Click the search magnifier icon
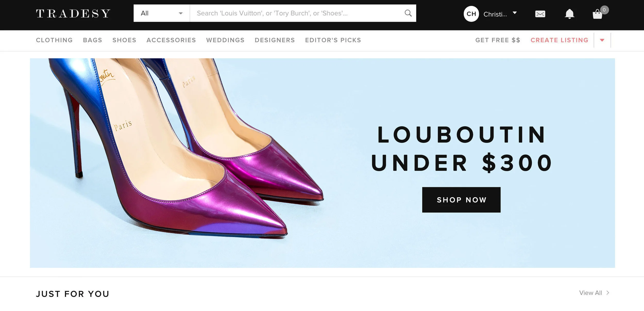 (408, 13)
